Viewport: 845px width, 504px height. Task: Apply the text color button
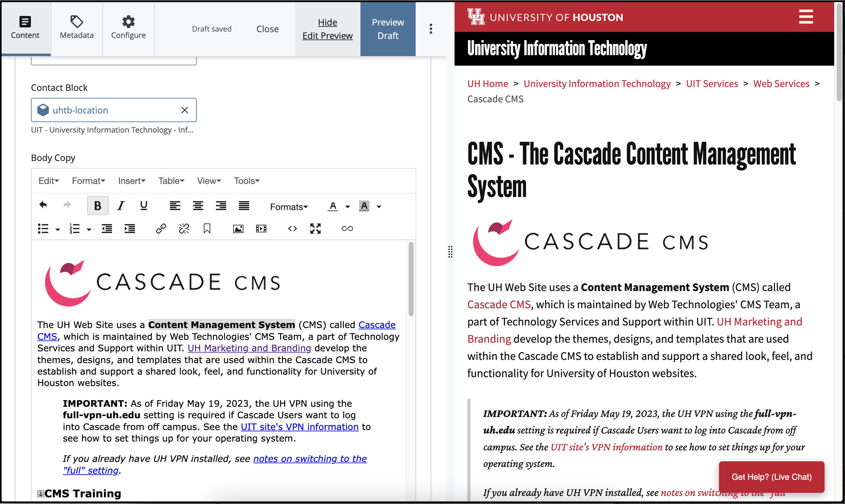pos(333,206)
